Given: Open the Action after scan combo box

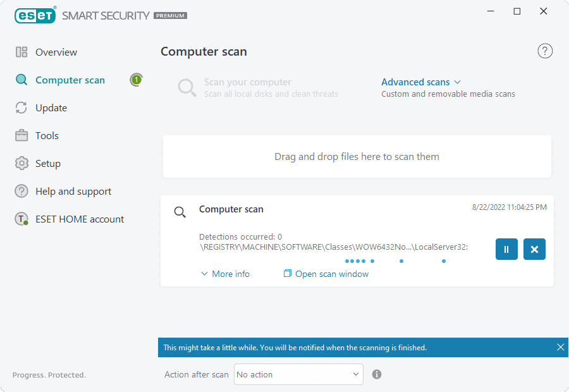Looking at the screenshot, I should point(298,374).
